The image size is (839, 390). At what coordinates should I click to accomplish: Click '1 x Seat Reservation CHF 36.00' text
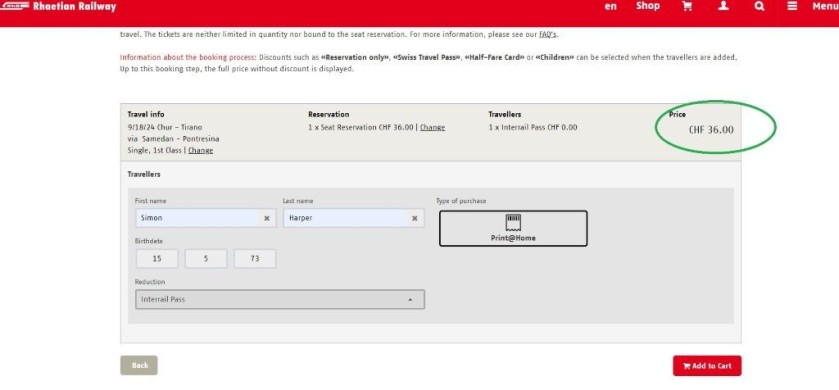[361, 127]
